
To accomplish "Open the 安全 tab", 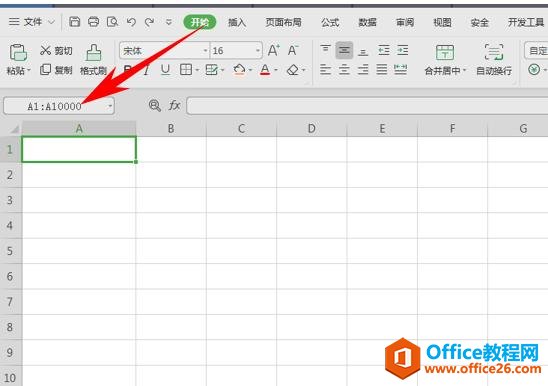I will pyautogui.click(x=480, y=22).
